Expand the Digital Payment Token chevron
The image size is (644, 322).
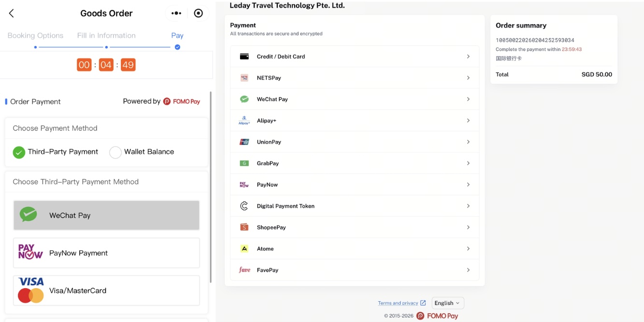click(468, 206)
